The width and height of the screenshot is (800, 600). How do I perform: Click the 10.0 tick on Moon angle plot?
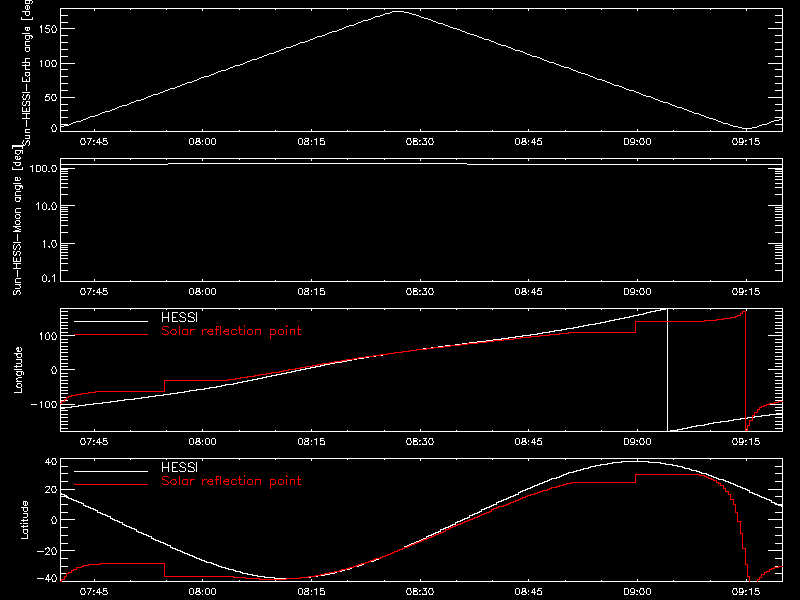coord(46,206)
